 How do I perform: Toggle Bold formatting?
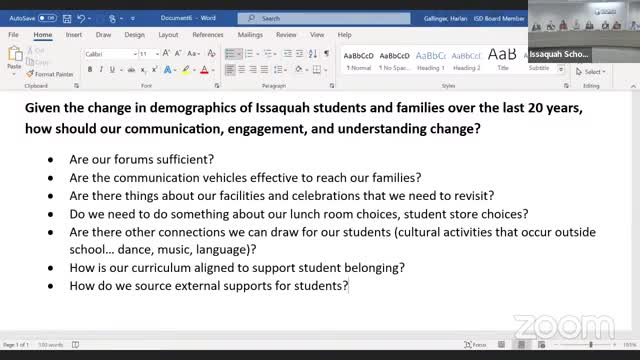pyautogui.click(x=90, y=70)
